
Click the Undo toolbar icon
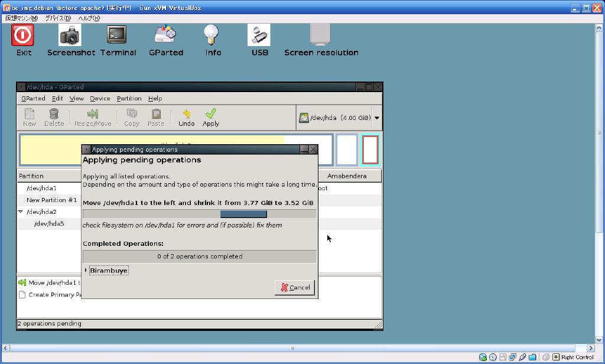click(x=186, y=118)
